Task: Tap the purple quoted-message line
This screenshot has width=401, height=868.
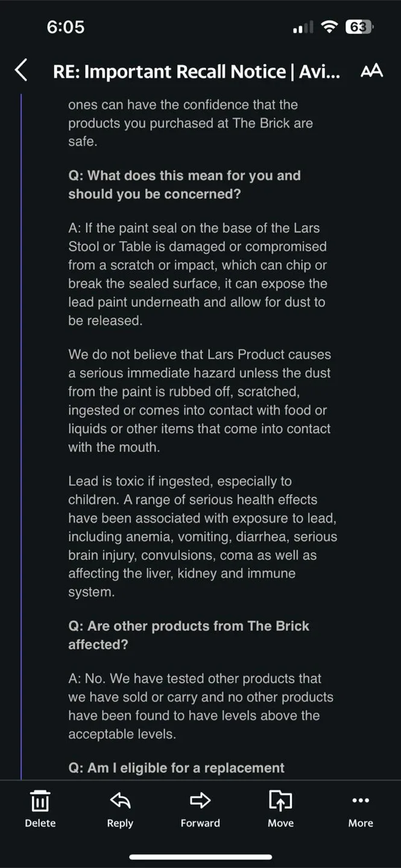Action: [x=22, y=422]
